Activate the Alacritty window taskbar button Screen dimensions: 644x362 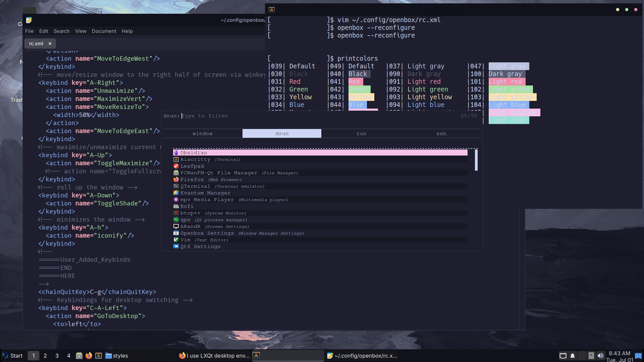pos(288,356)
